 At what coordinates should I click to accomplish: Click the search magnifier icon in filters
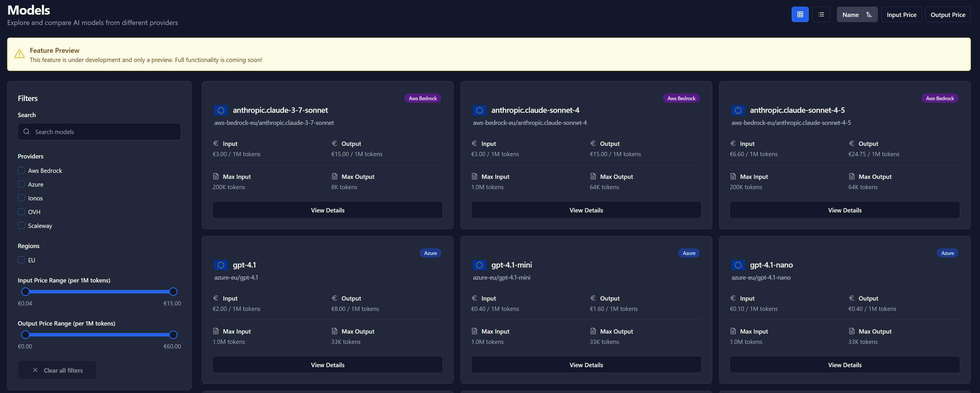click(26, 132)
